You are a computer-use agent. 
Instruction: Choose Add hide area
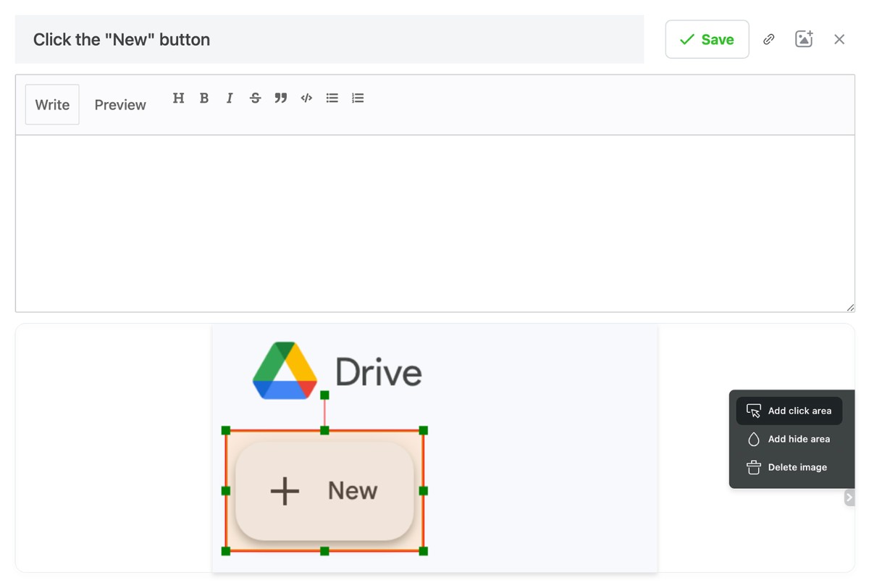point(789,439)
